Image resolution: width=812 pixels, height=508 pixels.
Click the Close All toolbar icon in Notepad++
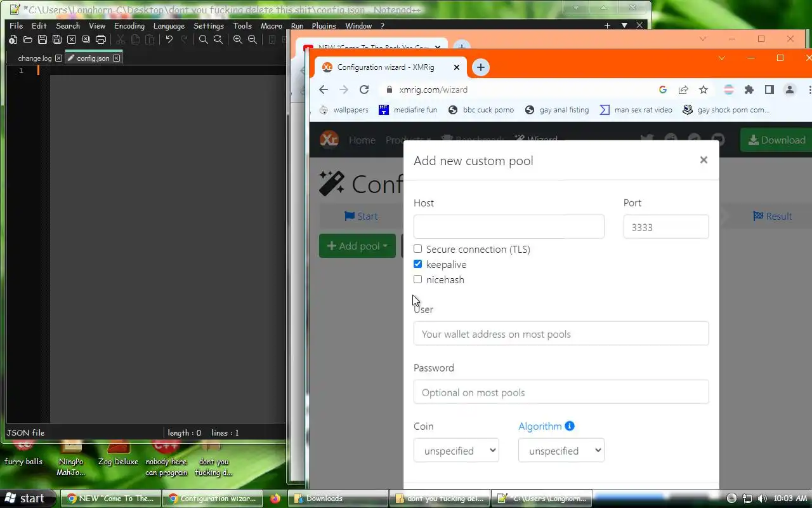[x=86, y=39]
